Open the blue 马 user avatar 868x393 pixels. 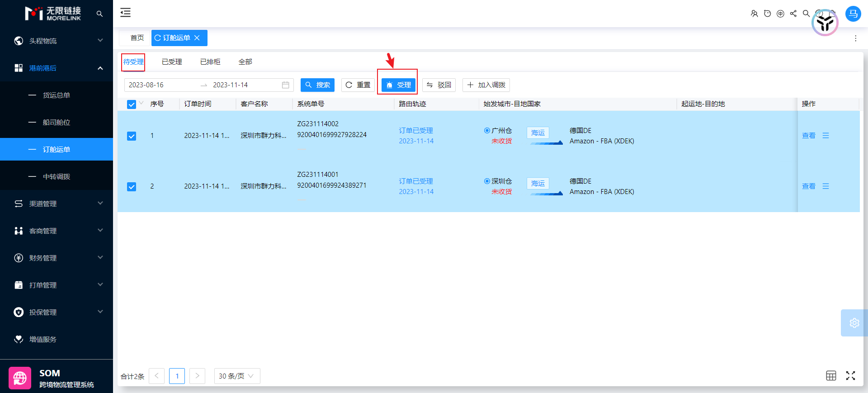(853, 14)
